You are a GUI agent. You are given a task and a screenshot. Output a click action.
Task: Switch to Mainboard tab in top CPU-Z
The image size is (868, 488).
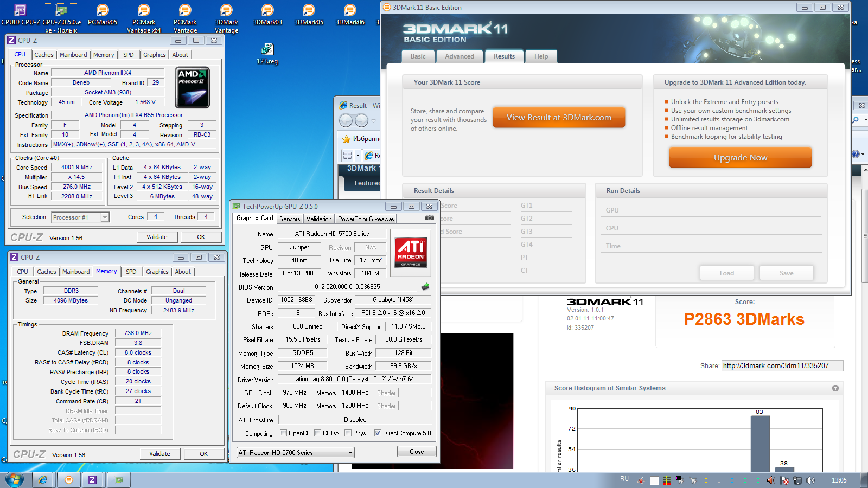pyautogui.click(x=73, y=55)
